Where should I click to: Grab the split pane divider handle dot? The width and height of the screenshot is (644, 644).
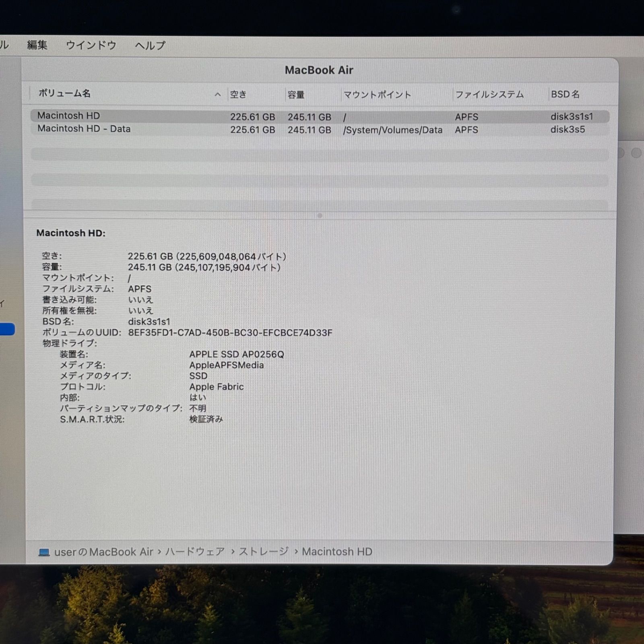coord(320,216)
